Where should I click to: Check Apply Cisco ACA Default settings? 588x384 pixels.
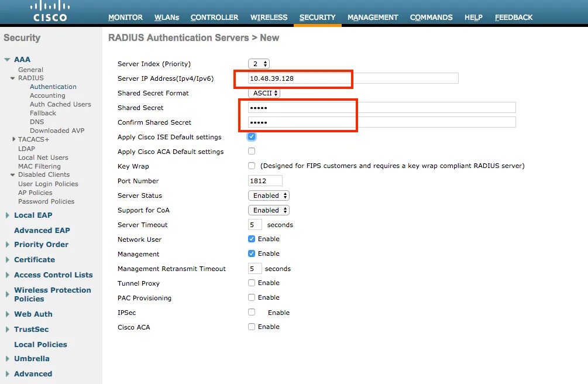tap(252, 151)
